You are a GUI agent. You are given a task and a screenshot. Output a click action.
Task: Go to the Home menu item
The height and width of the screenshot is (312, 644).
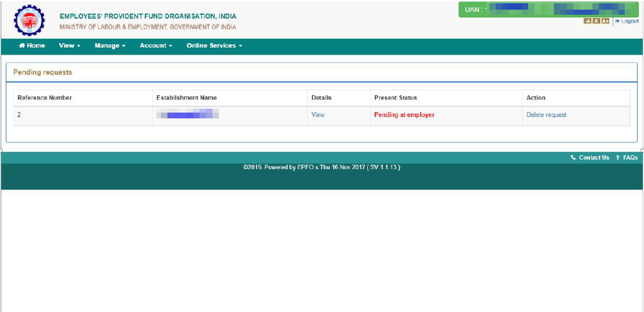[32, 46]
